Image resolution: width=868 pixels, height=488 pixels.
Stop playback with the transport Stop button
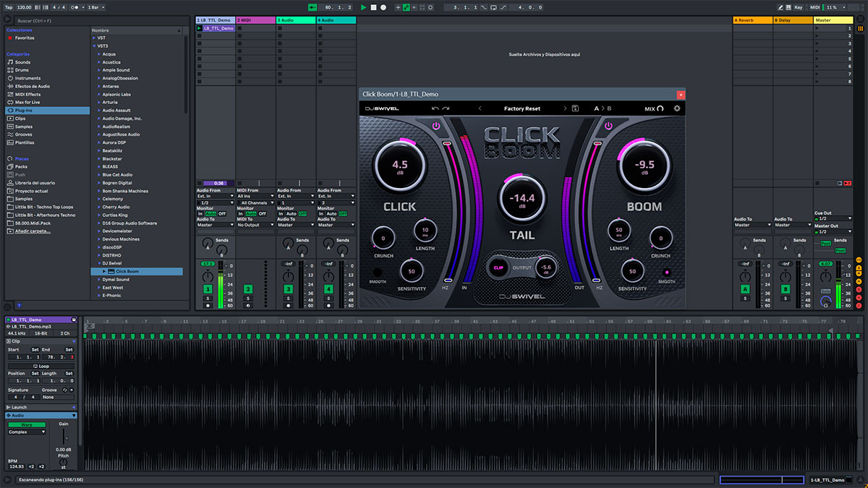(x=373, y=7)
